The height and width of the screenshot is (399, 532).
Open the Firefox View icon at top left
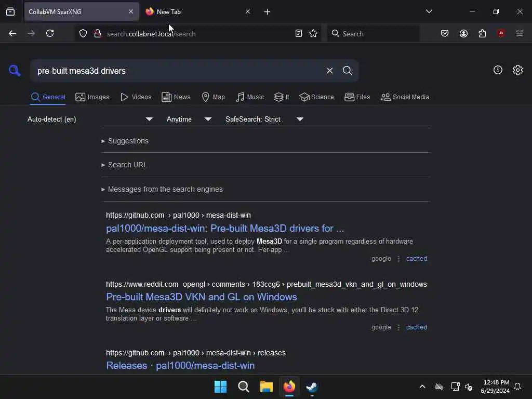10,12
